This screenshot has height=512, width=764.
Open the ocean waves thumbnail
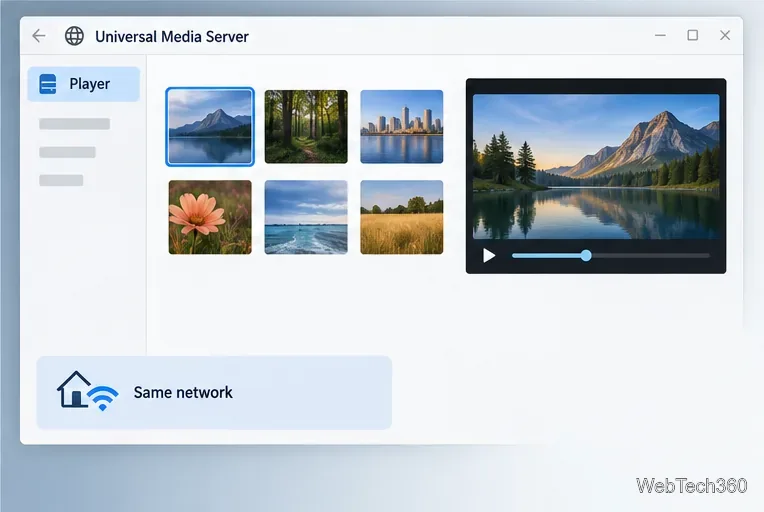click(x=306, y=217)
